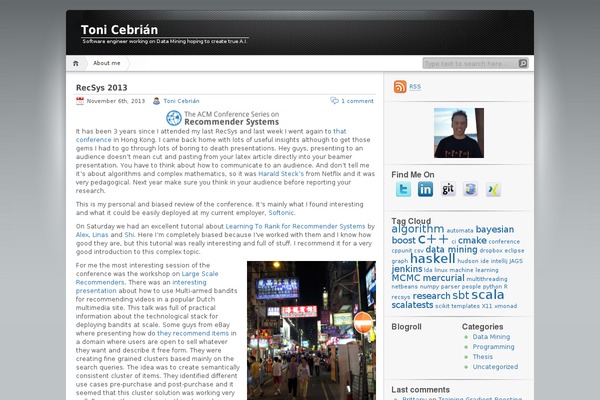Viewport: 600px width, 400px height.
Task: Select the xmonad tag
Action: [x=505, y=306]
